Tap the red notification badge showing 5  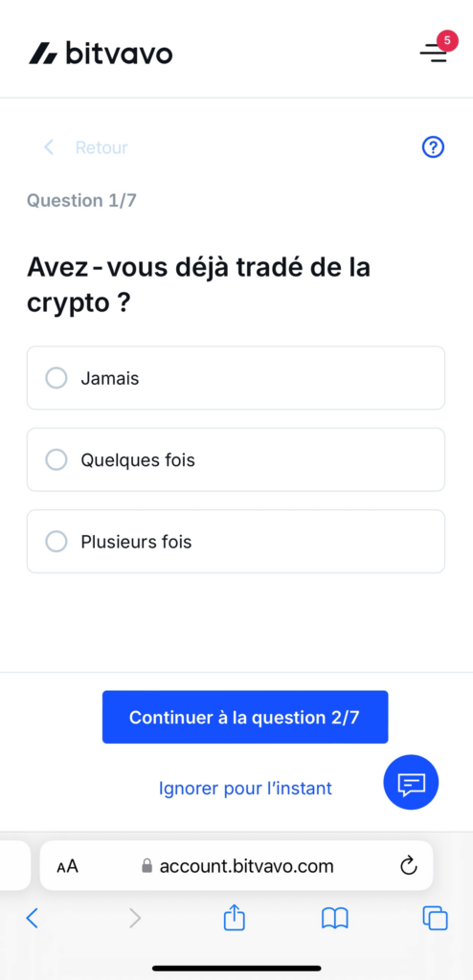pos(447,40)
